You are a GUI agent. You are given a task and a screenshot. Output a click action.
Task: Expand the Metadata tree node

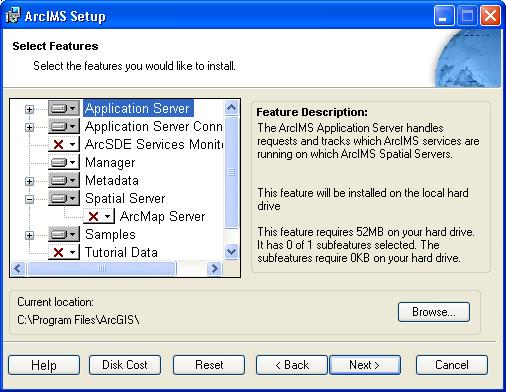tap(29, 181)
